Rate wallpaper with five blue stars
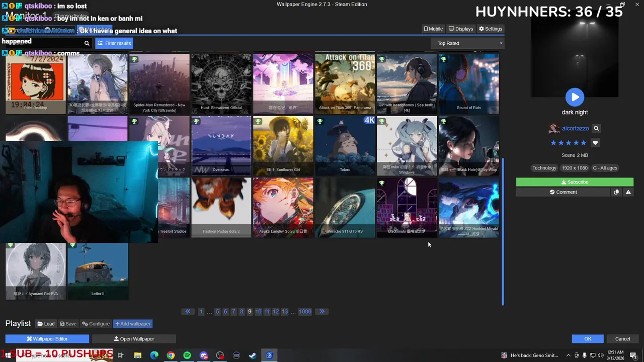The image size is (644, 362). (x=569, y=143)
